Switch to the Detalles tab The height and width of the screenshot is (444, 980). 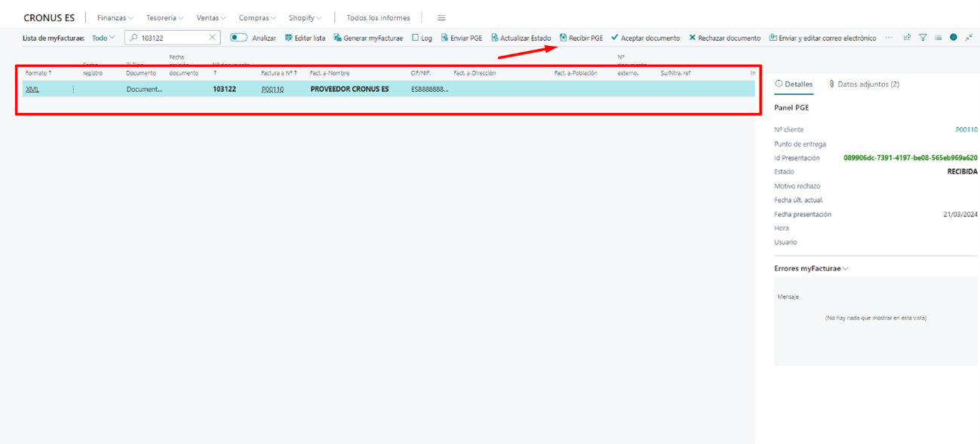(x=794, y=84)
